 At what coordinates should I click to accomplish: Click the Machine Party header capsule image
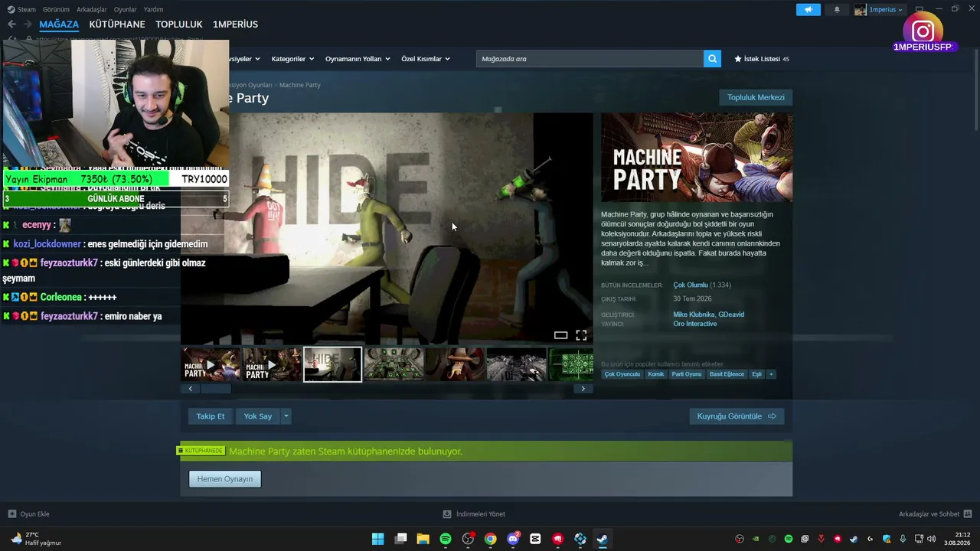pos(697,158)
